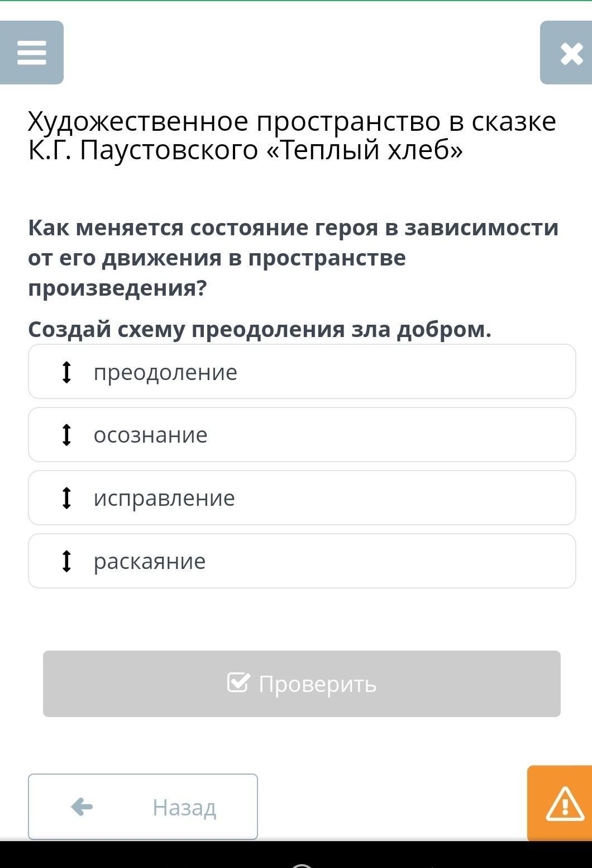The width and height of the screenshot is (592, 868).
Task: Go back with the Назад button
Action: tap(143, 807)
